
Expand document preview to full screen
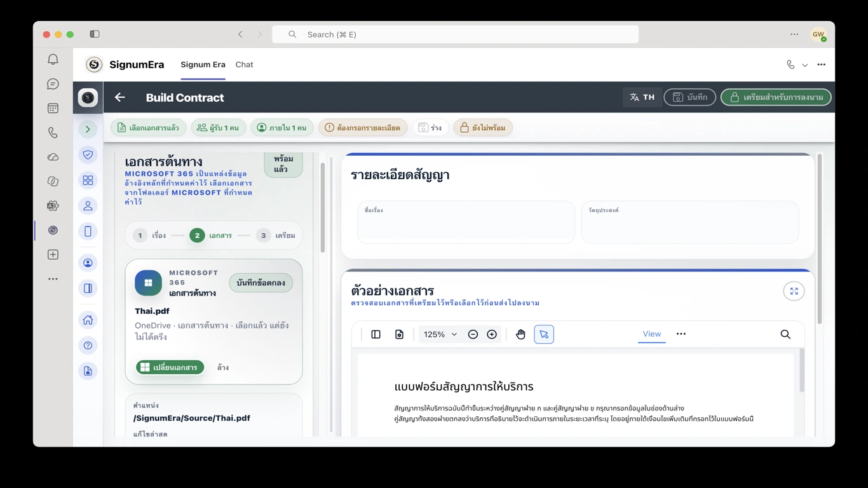coord(794,291)
